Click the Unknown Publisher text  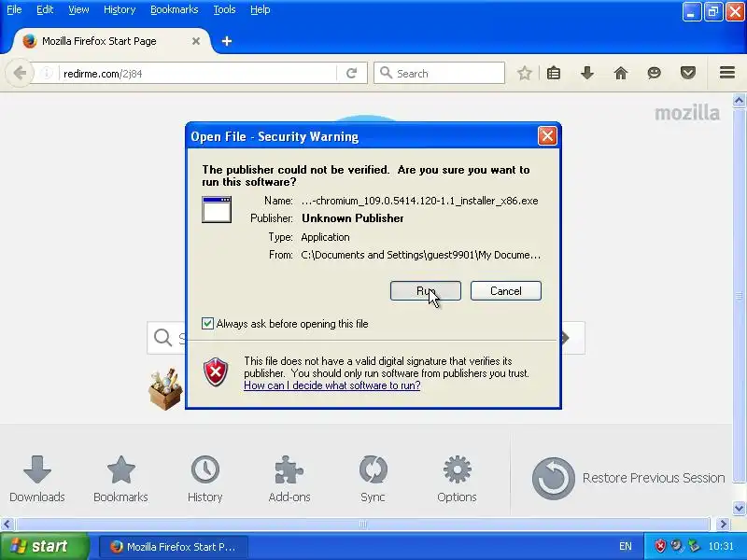click(353, 218)
